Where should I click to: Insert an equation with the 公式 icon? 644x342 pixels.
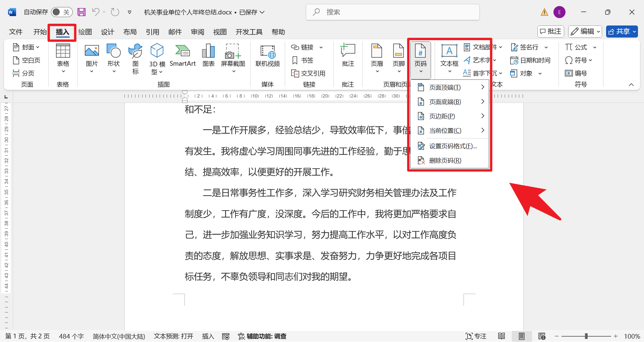pyautogui.click(x=579, y=47)
